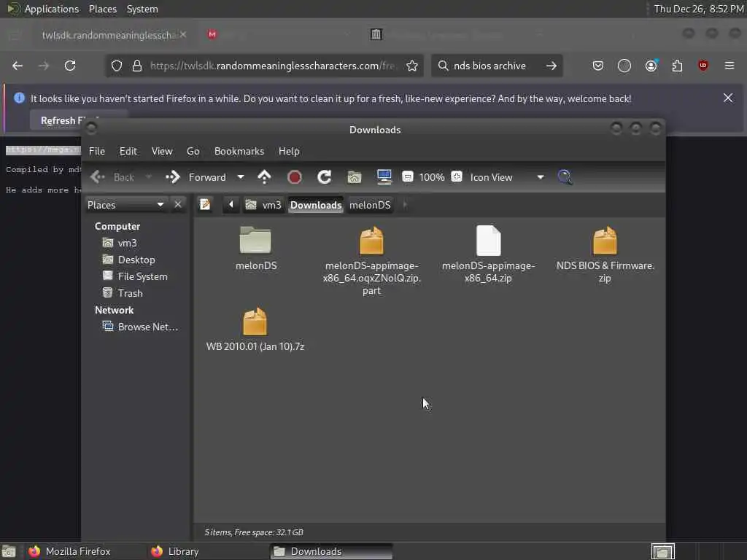Open the Help menu in Downloads
This screenshot has width=747, height=560.
point(289,151)
